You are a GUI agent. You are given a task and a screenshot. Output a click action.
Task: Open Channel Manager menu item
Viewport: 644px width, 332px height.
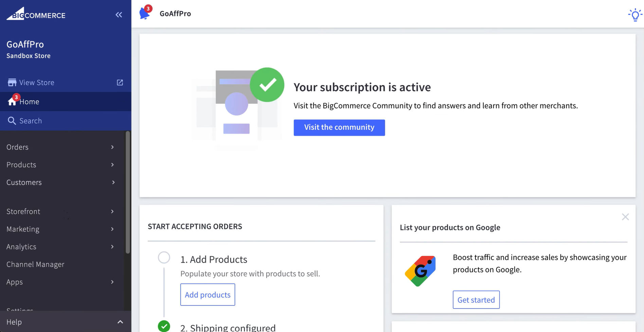coord(35,264)
